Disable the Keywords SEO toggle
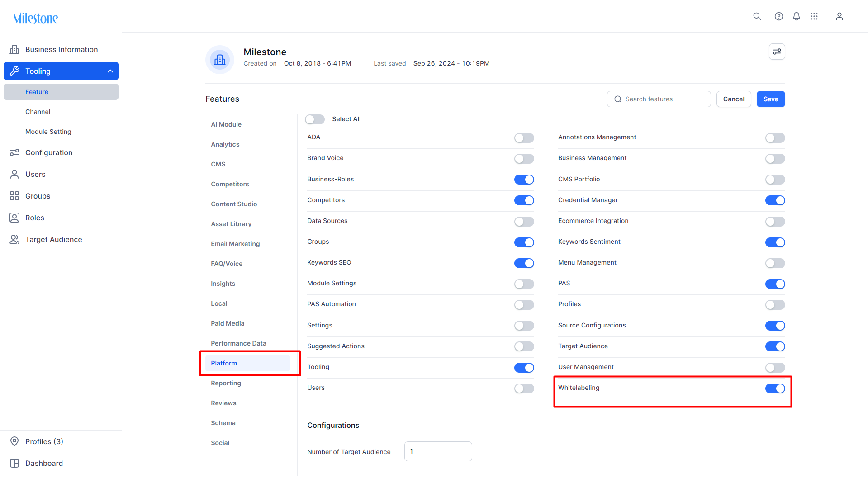This screenshot has width=868, height=488. (524, 263)
